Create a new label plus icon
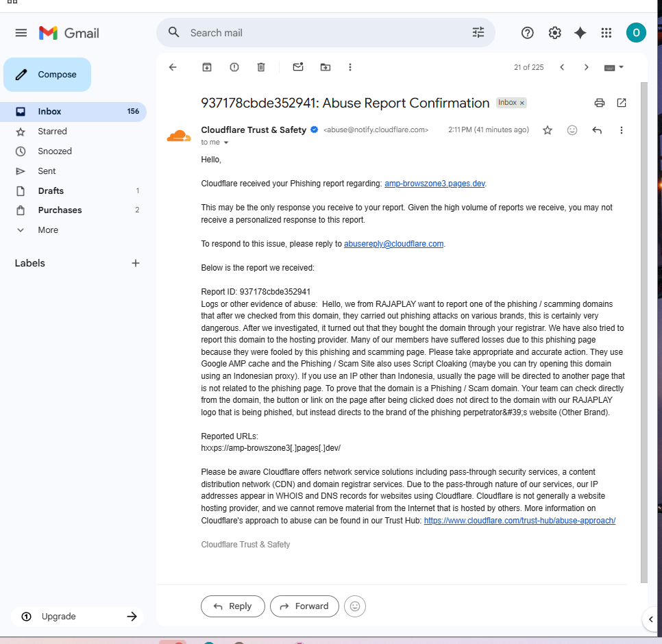This screenshot has width=662, height=644. [x=136, y=263]
